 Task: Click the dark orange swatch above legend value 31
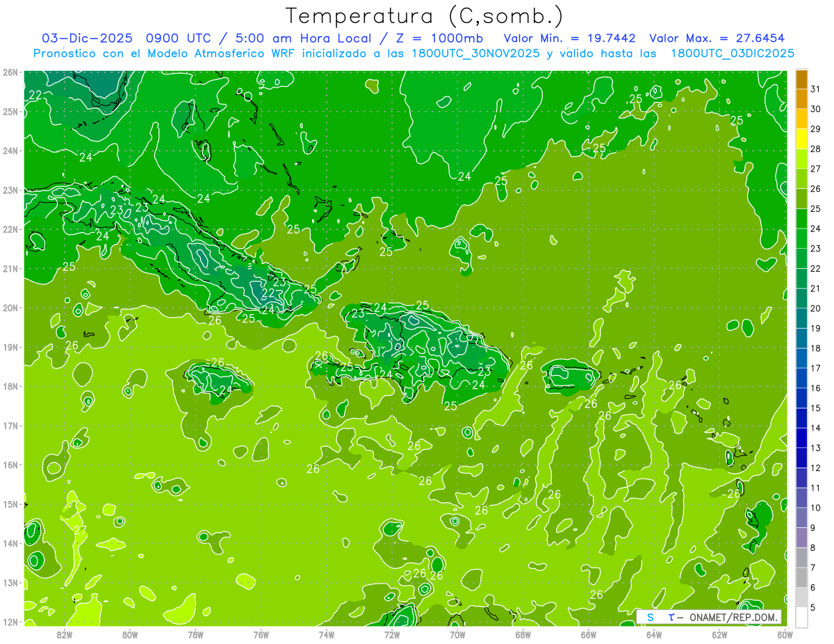[x=802, y=79]
